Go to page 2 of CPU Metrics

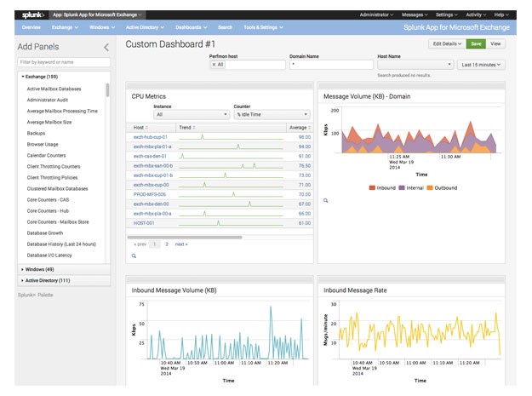(167, 244)
